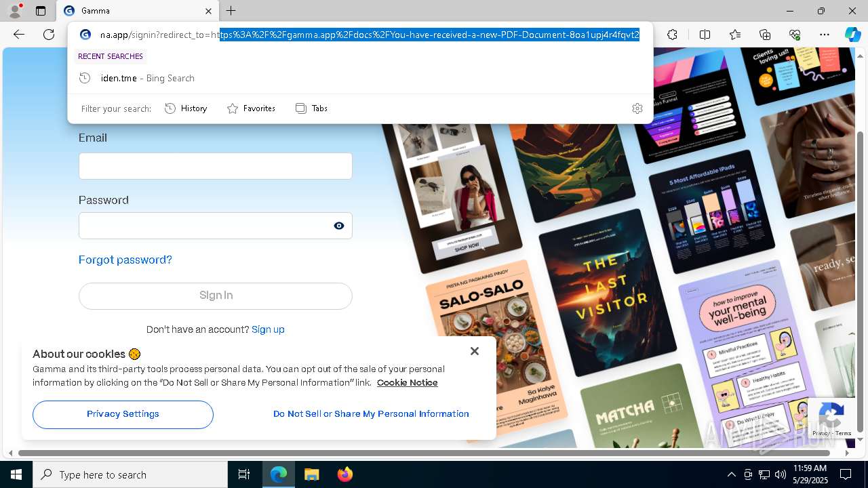Open File Explorer from taskbar
Screen dimensions: 868x488
[311, 474]
